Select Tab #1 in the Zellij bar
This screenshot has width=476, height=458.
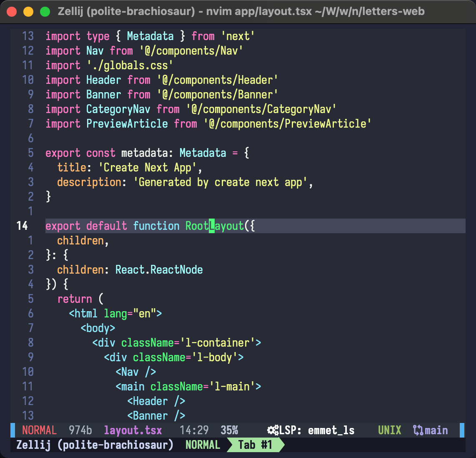coord(255,445)
